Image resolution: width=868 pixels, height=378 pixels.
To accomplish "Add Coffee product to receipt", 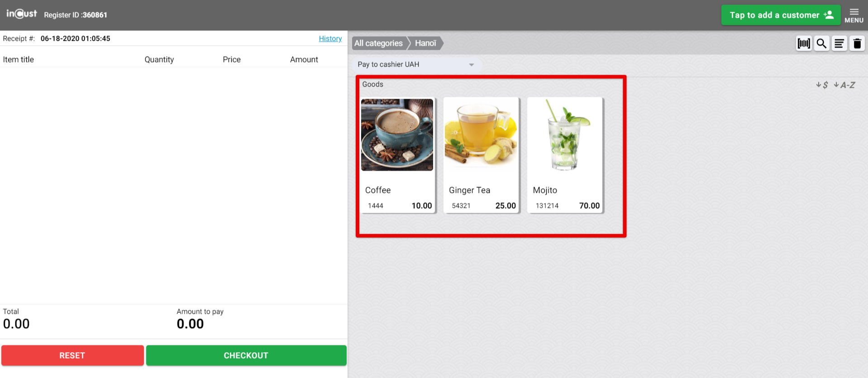I will pos(398,155).
